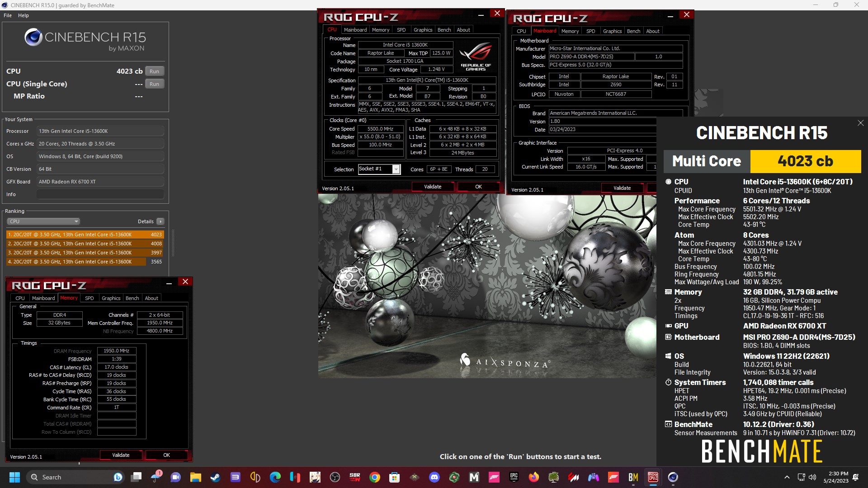
Task: Open notifications bell in system tray
Action: (x=855, y=477)
